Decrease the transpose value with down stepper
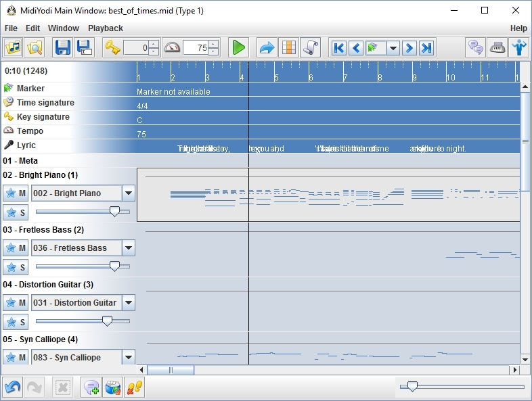 tap(154, 51)
